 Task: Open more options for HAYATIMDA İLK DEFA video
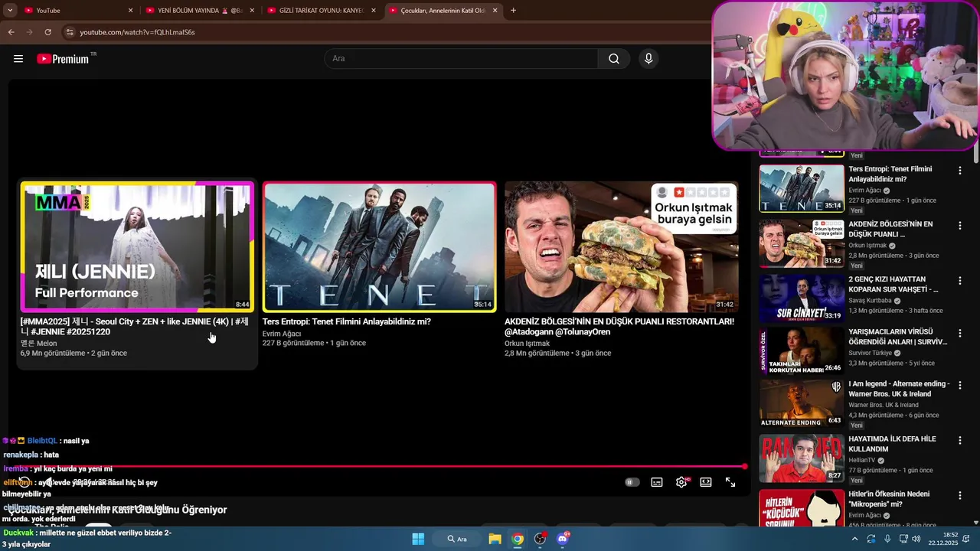click(x=959, y=441)
